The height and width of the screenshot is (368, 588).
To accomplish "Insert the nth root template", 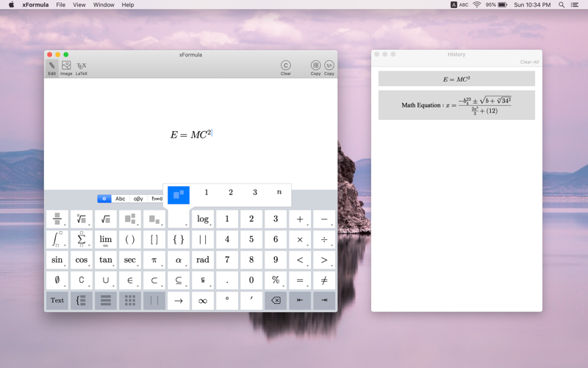I will tap(82, 219).
